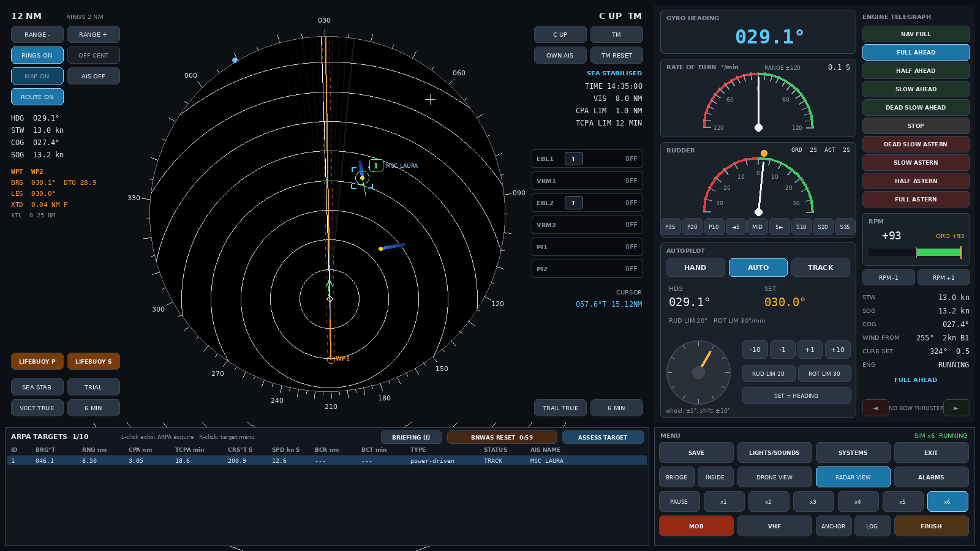
Task: Decrease RPM with RPM -1
Action: tap(888, 277)
